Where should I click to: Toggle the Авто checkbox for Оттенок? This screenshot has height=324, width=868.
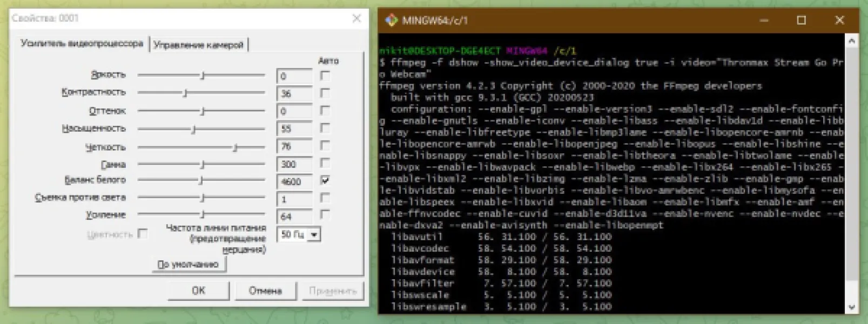(x=325, y=111)
